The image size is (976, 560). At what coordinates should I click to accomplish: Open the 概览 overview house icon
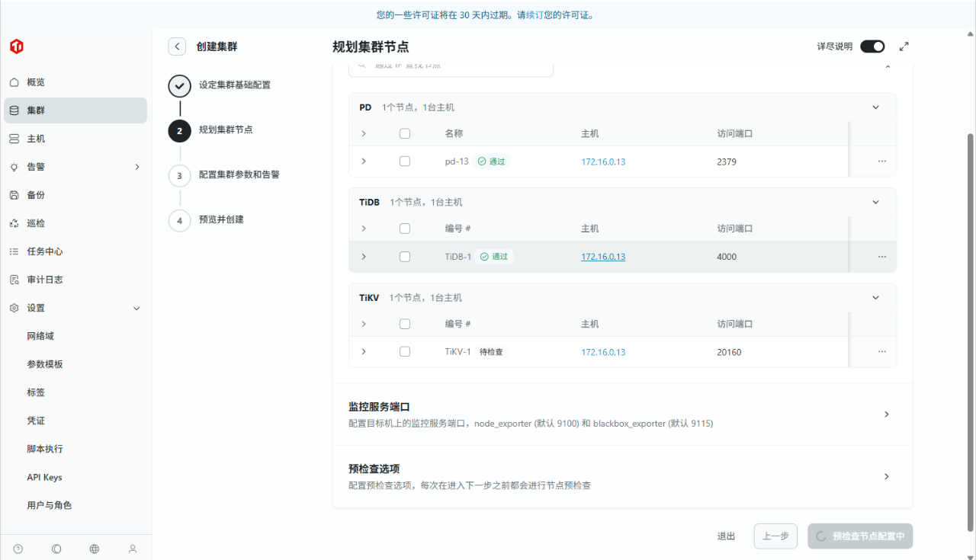[14, 82]
